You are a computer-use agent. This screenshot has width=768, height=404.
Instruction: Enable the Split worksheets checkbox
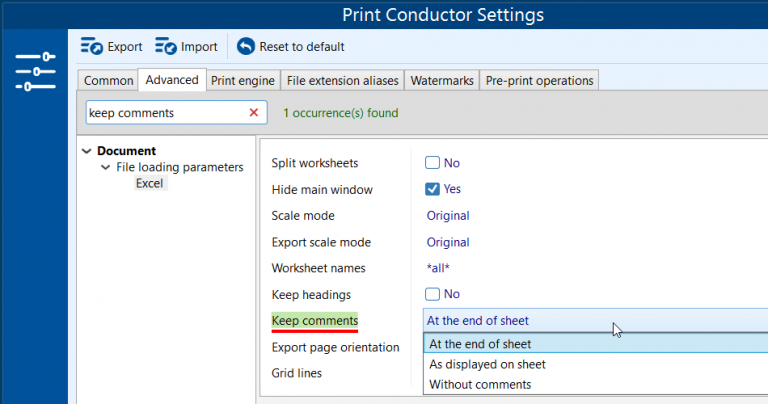tap(432, 163)
